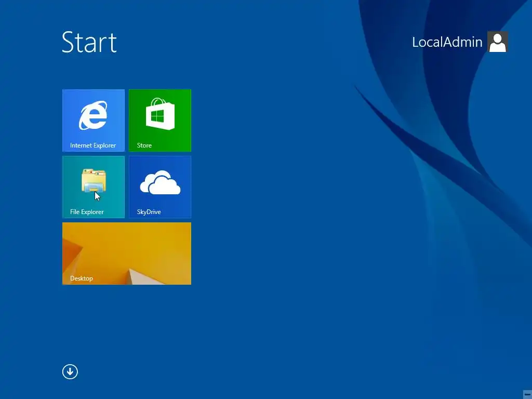Open the Desktop tile
This screenshot has height=399, width=532.
(127, 254)
